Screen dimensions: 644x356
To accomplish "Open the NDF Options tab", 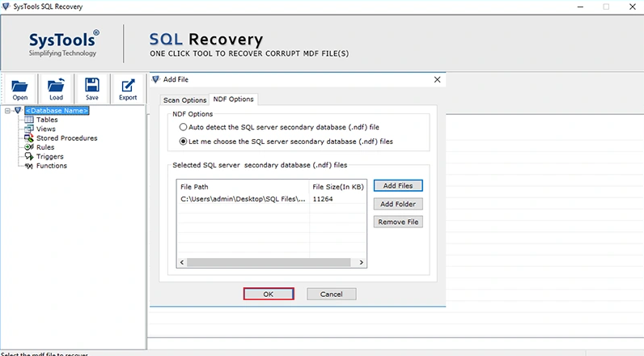I will (x=233, y=99).
